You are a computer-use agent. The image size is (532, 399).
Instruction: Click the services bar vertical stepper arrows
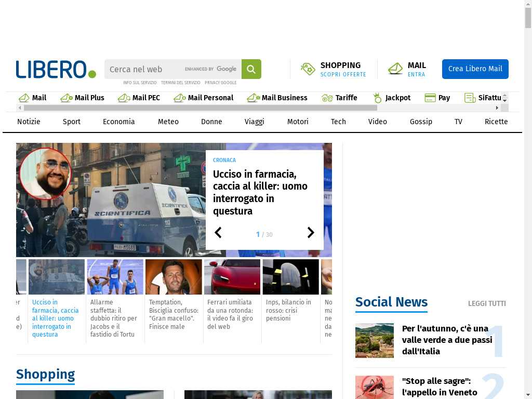point(505,98)
